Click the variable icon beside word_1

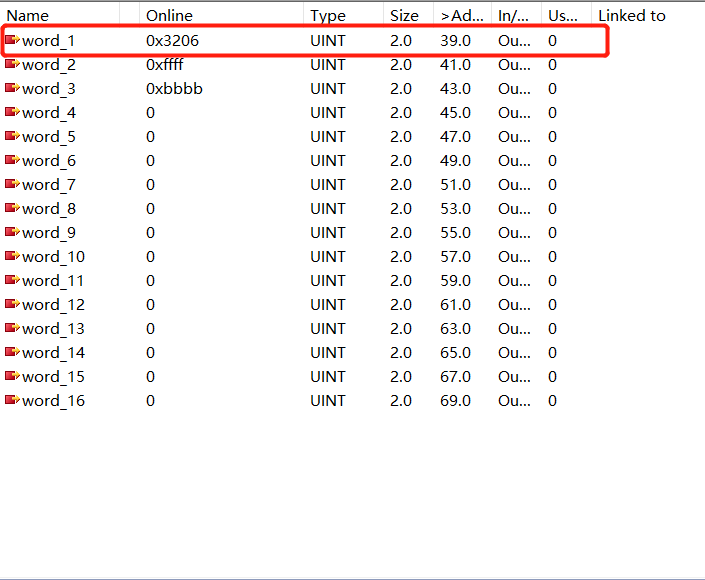12,40
